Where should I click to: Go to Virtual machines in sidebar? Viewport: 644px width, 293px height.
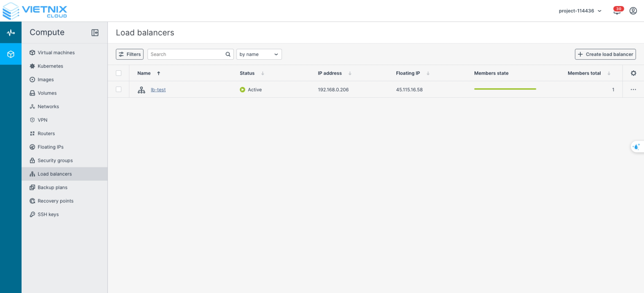tap(56, 52)
